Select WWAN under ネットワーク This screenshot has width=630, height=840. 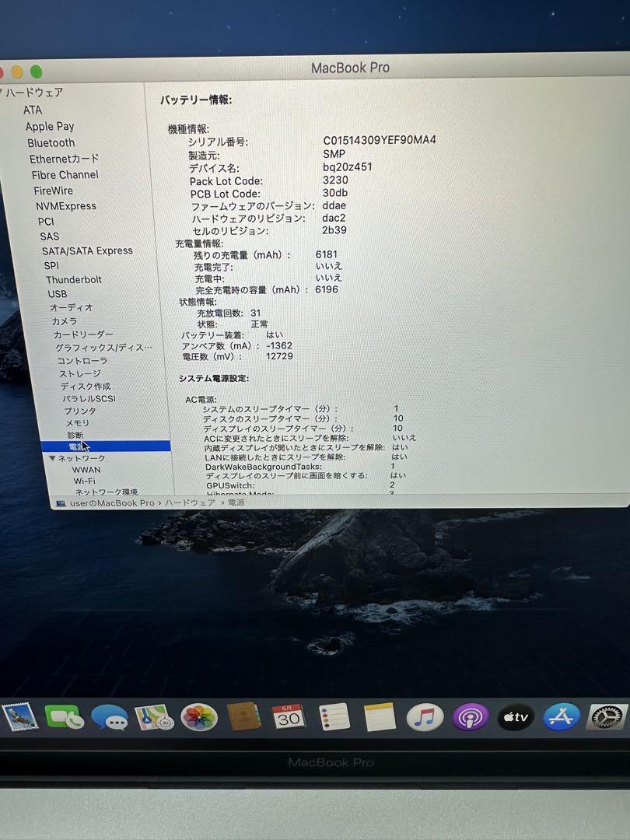coord(86,470)
